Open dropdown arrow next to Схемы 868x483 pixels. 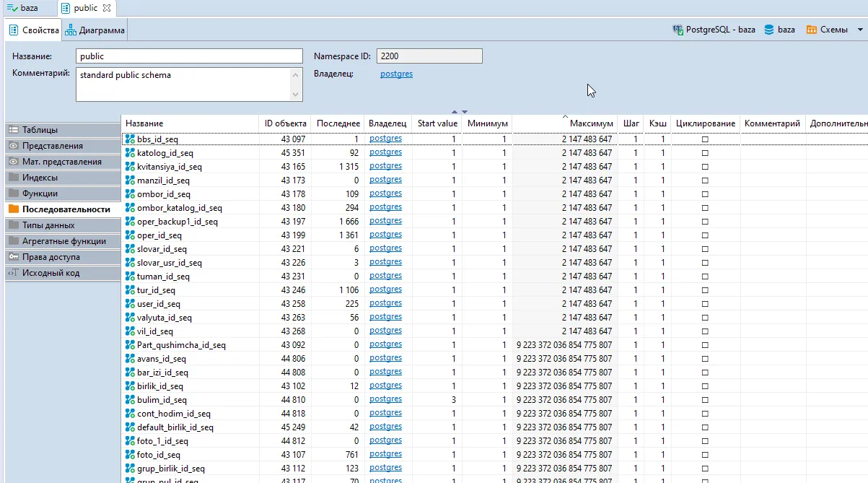point(859,30)
